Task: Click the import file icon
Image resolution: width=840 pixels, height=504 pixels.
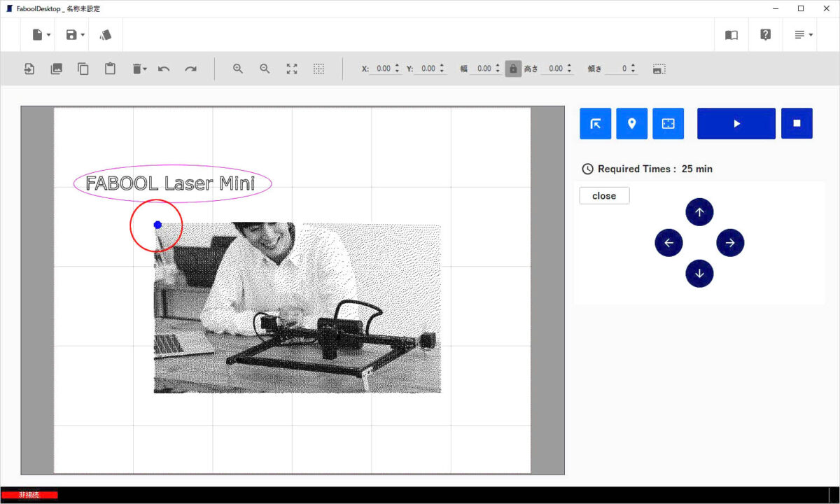Action: point(30,69)
